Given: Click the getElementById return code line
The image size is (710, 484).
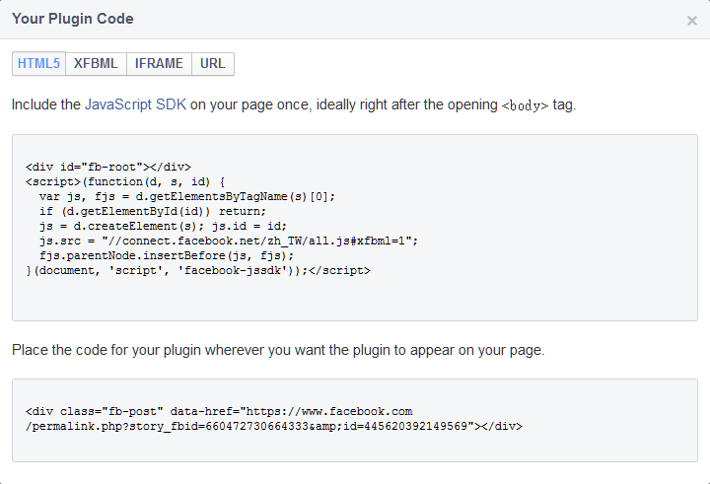Looking at the screenshot, I should click(x=153, y=211).
